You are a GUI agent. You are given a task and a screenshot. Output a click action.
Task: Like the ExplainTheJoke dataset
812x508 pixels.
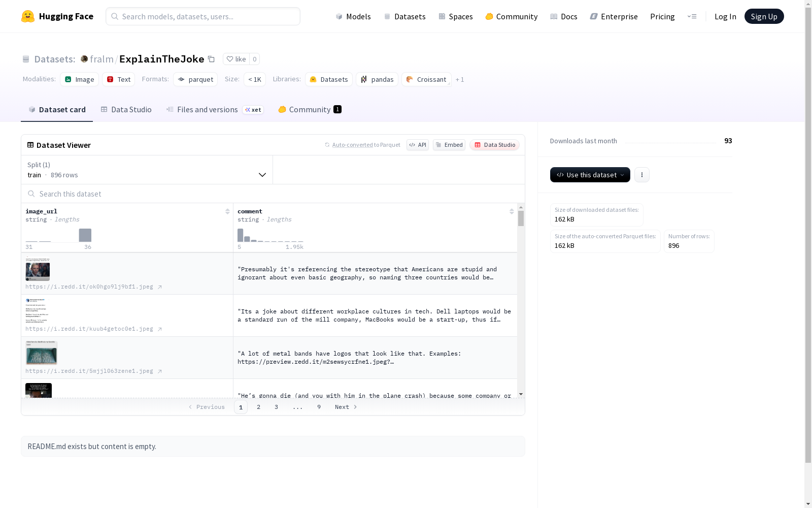coord(236,59)
